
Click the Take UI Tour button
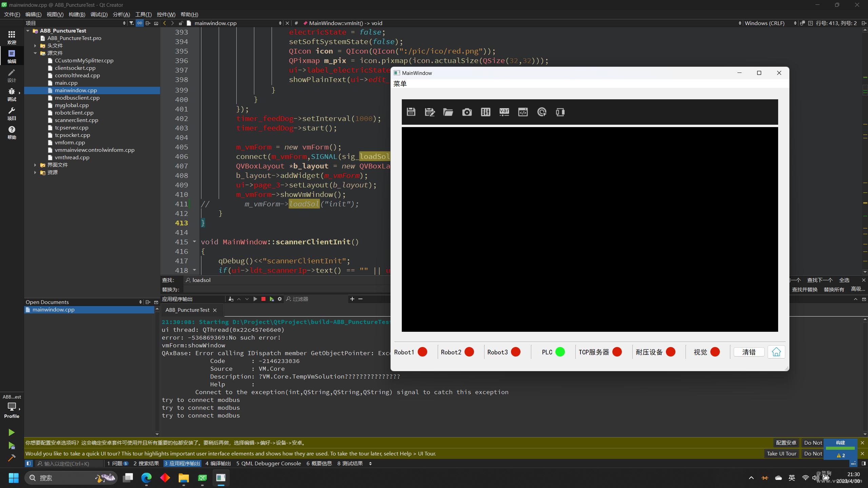[x=781, y=453]
